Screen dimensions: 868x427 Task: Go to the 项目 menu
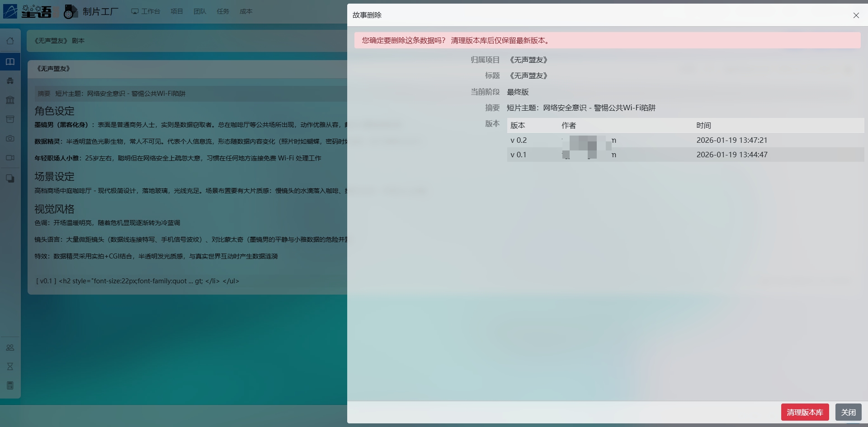177,11
